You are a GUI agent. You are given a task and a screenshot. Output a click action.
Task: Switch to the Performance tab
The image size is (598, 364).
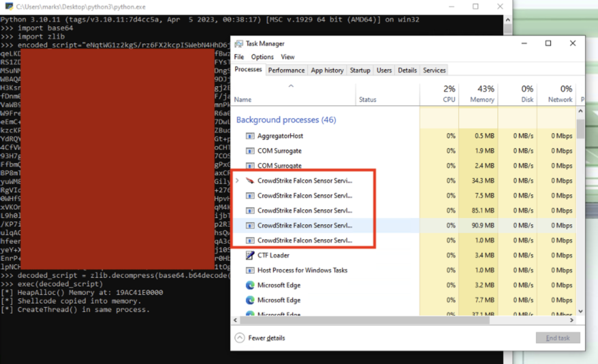286,70
